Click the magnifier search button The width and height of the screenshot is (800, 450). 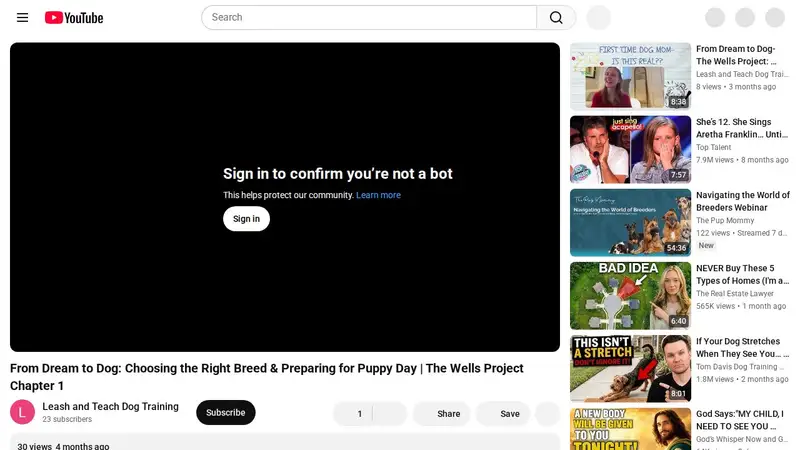556,18
